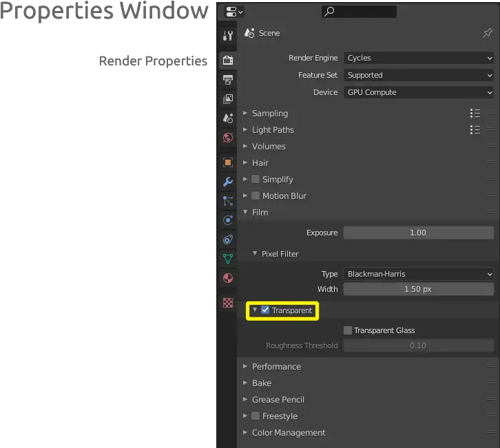The width and height of the screenshot is (500, 448).
Task: Open the Object Constraint Properties icon
Action: pyautogui.click(x=228, y=239)
